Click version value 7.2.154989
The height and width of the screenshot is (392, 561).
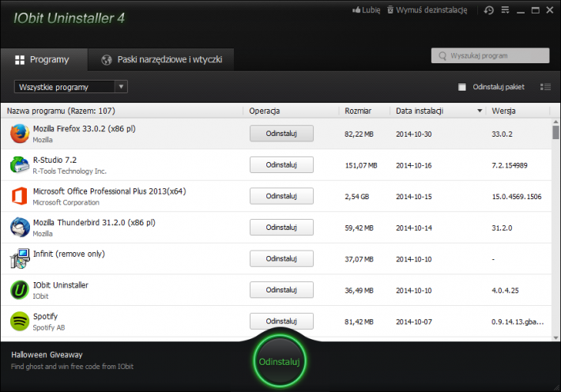pyautogui.click(x=510, y=165)
